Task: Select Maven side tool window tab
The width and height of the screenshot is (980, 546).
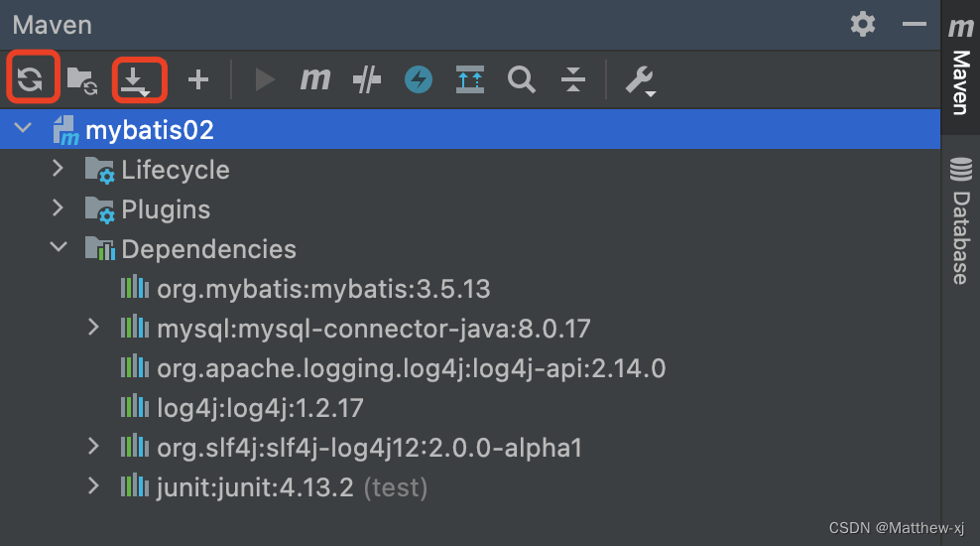Action: pyautogui.click(x=960, y=66)
